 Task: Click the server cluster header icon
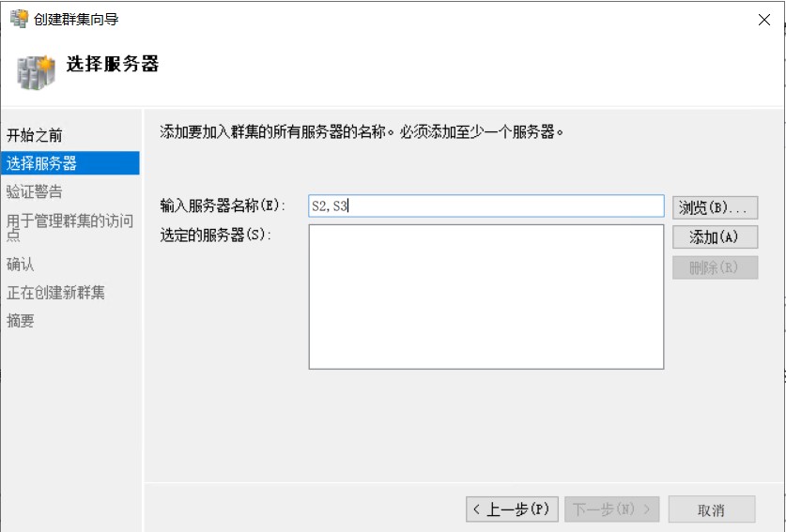tap(35, 72)
